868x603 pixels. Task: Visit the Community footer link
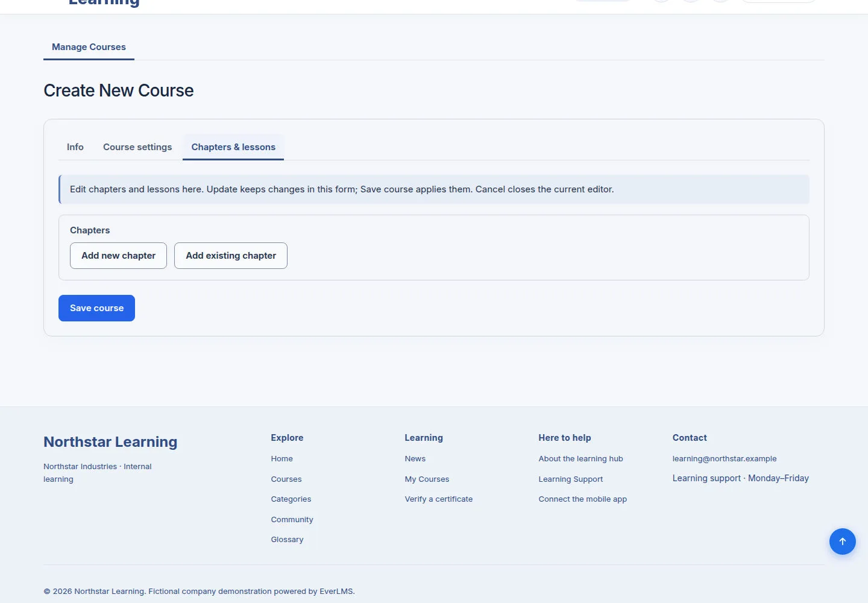(292, 520)
